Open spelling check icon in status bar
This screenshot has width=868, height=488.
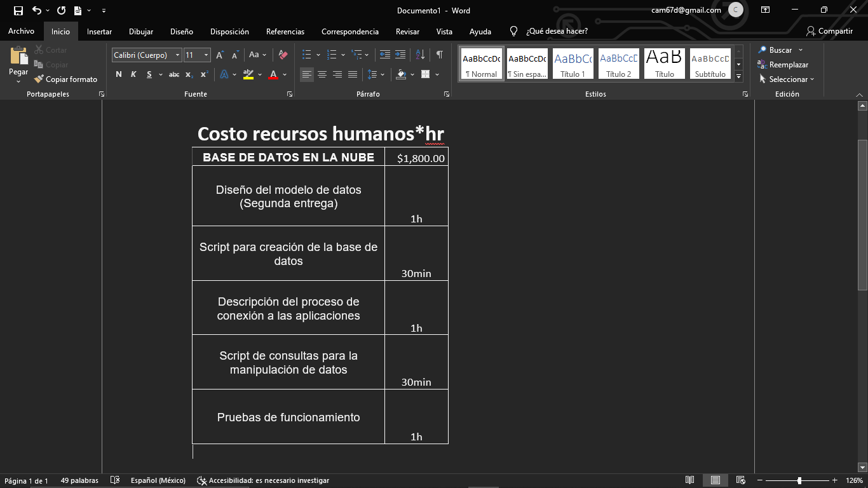pyautogui.click(x=115, y=480)
